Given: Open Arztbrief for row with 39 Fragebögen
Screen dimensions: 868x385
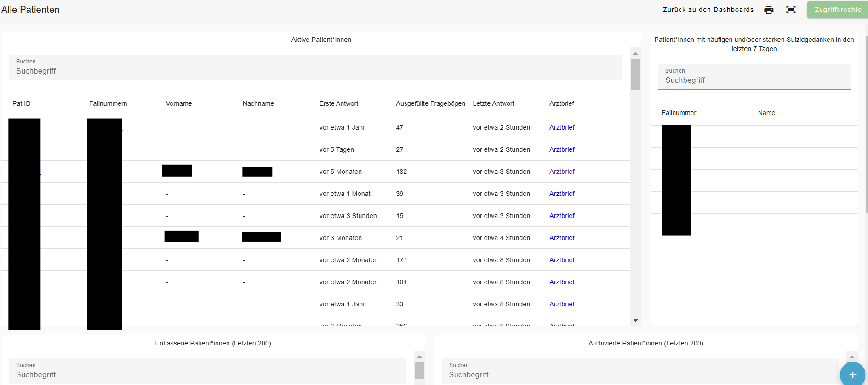Looking at the screenshot, I should [x=562, y=194].
